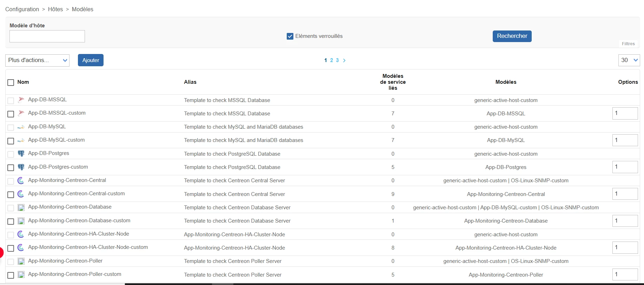Image resolution: width=644 pixels, height=285 pixels.
Task: Click parent model App-Monitoring-Centreon-HA-Cluster-Node in Modèles column
Action: point(506,248)
